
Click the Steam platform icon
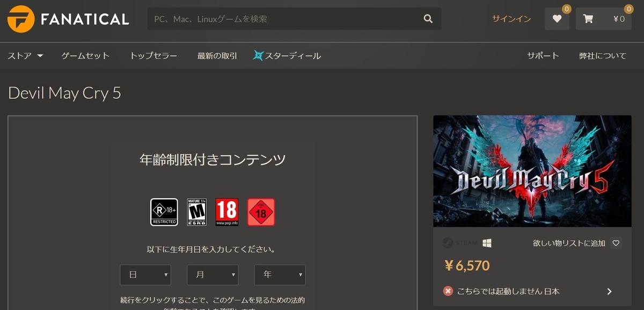pos(459,243)
